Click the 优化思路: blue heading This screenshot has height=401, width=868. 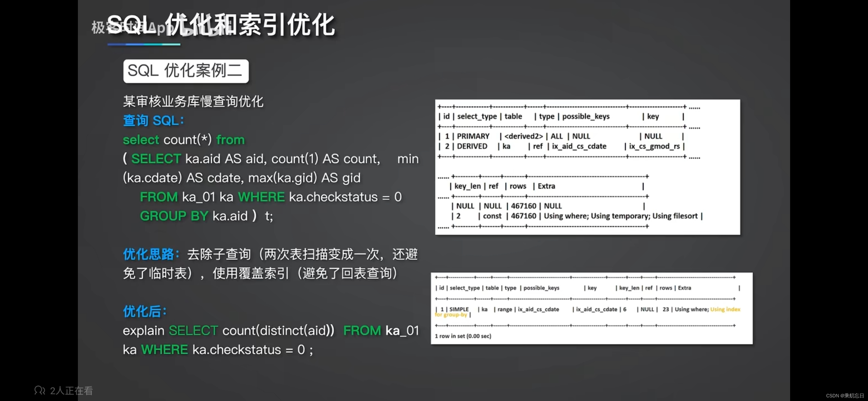151,254
